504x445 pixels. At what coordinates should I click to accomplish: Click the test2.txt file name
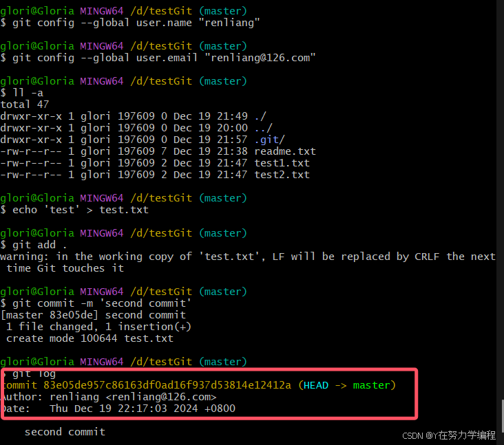click(282, 175)
